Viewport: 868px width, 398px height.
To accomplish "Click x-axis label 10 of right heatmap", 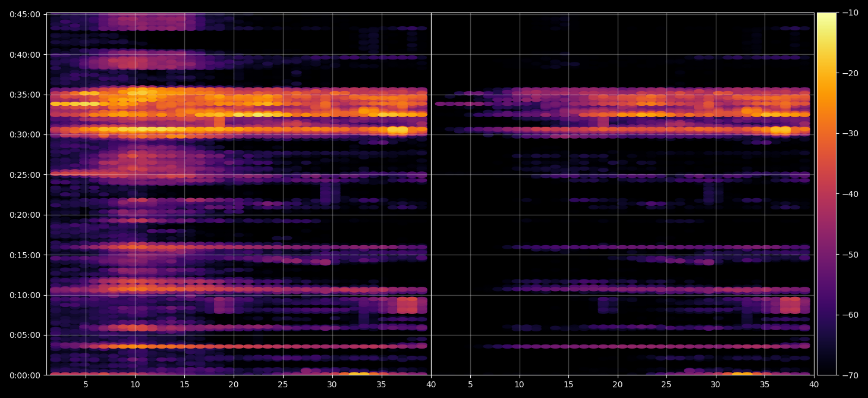I will pos(520,385).
